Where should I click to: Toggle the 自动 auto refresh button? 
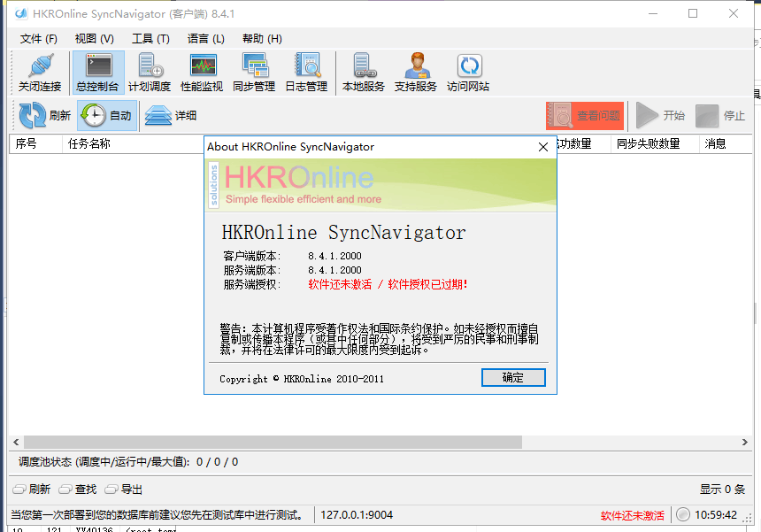[107, 116]
